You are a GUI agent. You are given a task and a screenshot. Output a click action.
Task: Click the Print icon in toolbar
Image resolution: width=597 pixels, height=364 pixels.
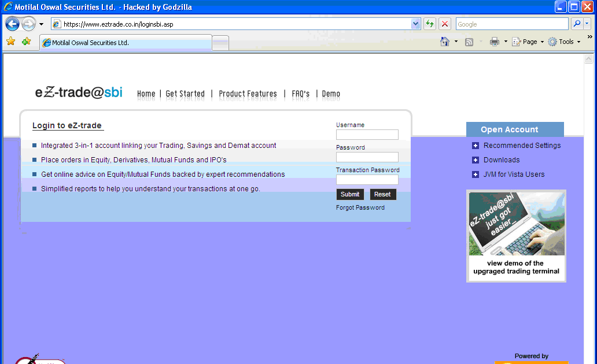coord(494,42)
